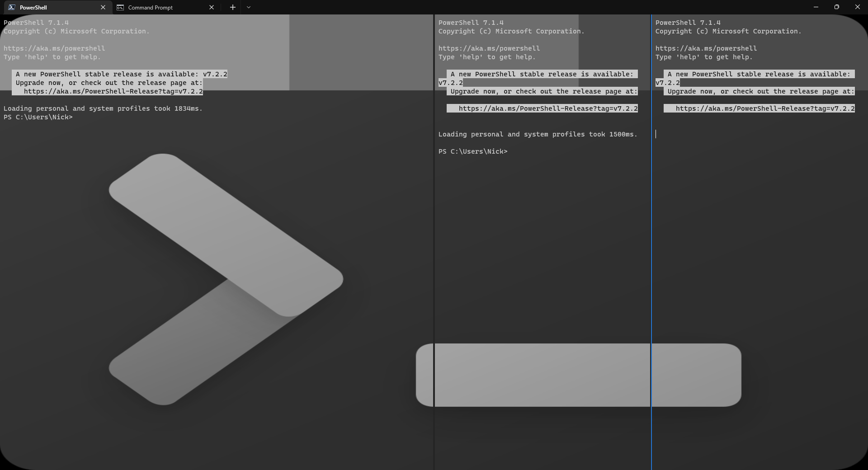
Task: Click 'PowerShell 7.1.4' header in middle pane
Action: [x=471, y=23]
